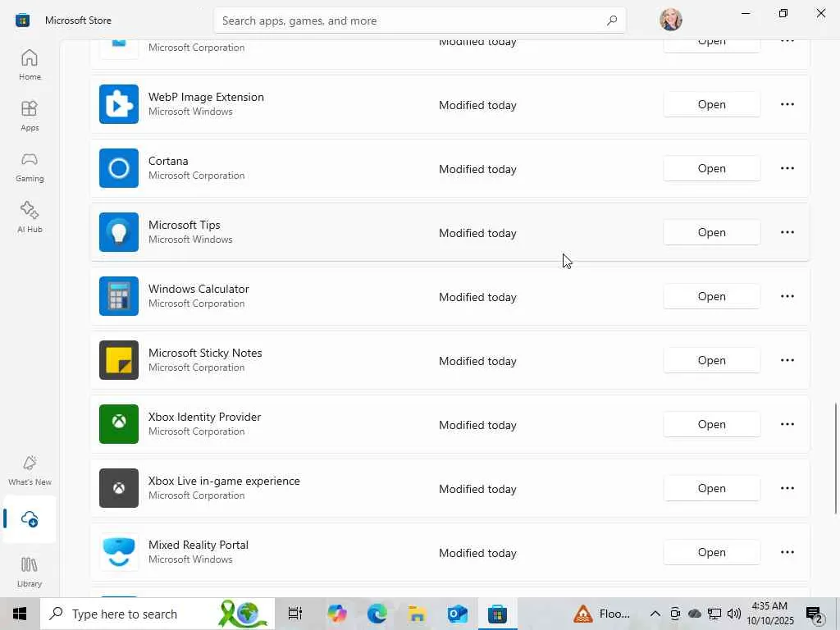This screenshot has height=630, width=840.
Task: Focus the Search apps, games, and more field
Action: [419, 21]
